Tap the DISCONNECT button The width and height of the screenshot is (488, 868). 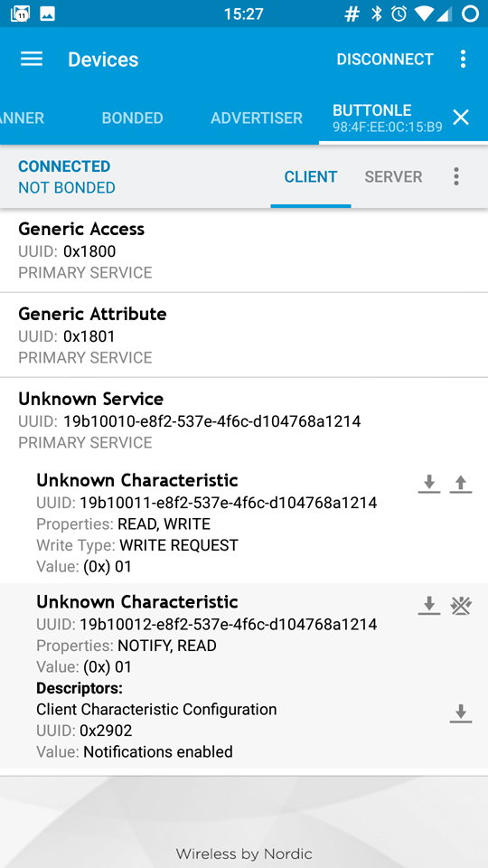coord(385,60)
